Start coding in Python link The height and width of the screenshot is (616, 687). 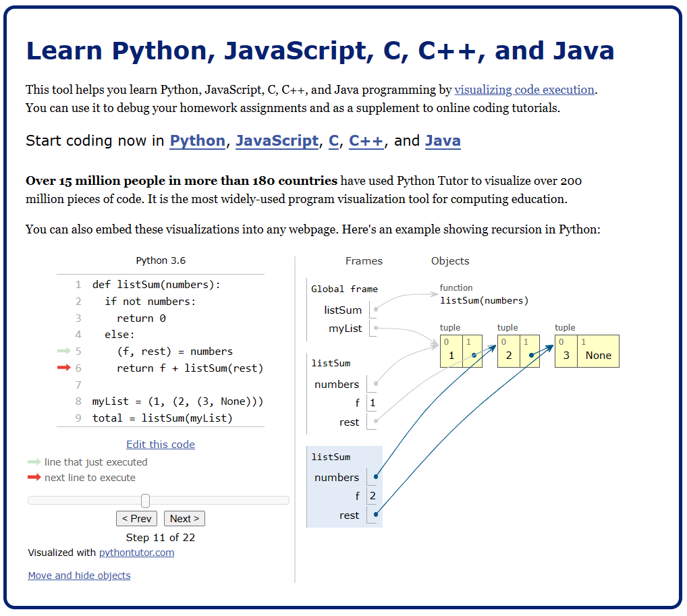[x=197, y=140]
